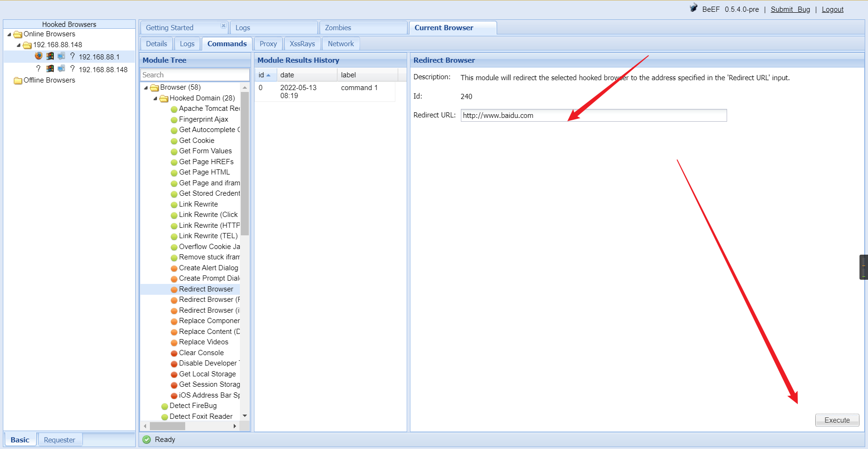The width and height of the screenshot is (868, 449).
Task: Click the module tree scroll-up arrow
Action: pos(245,88)
